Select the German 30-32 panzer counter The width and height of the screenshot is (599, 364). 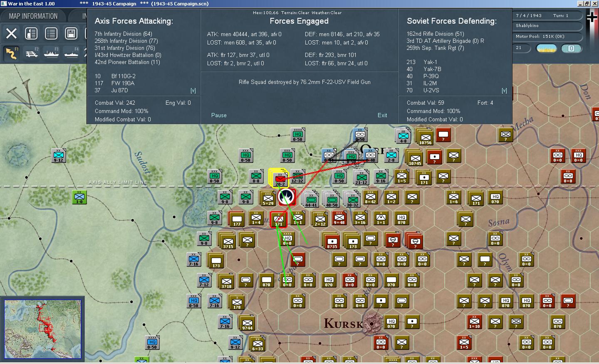coord(352,199)
